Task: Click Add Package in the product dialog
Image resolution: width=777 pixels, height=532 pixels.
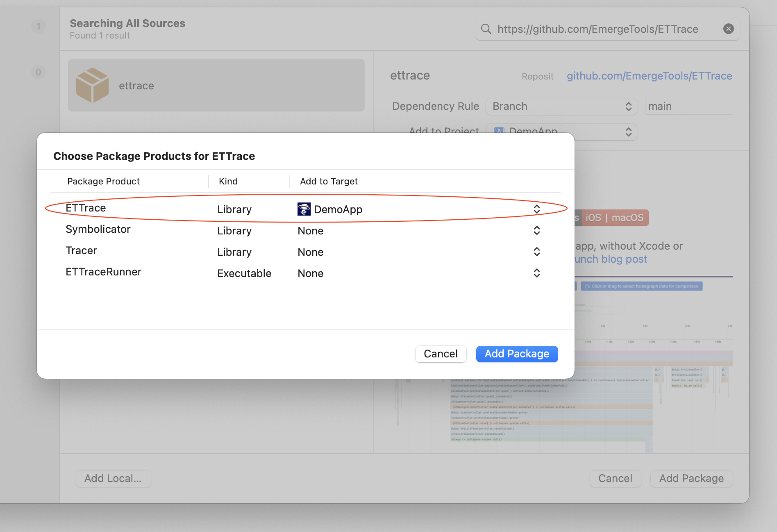Action: pos(517,354)
